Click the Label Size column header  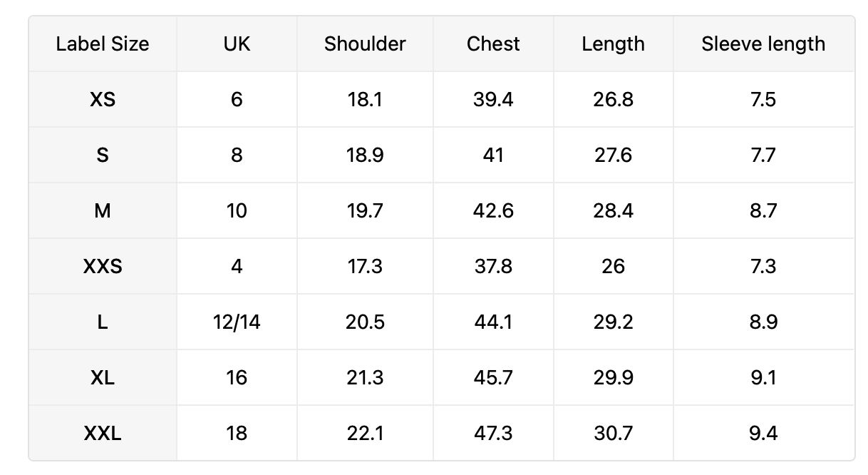[103, 44]
